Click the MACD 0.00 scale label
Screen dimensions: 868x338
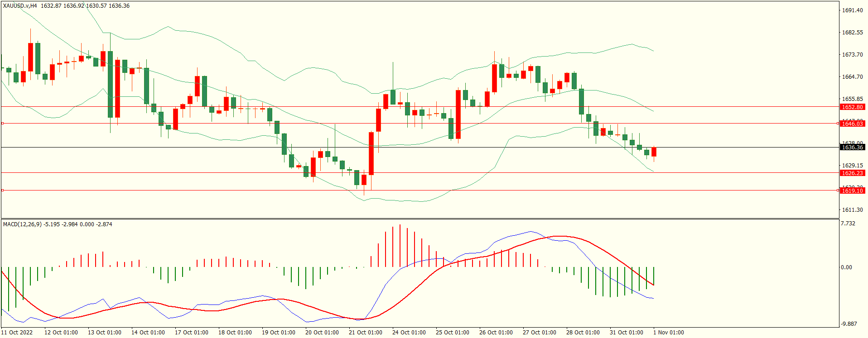846,267
